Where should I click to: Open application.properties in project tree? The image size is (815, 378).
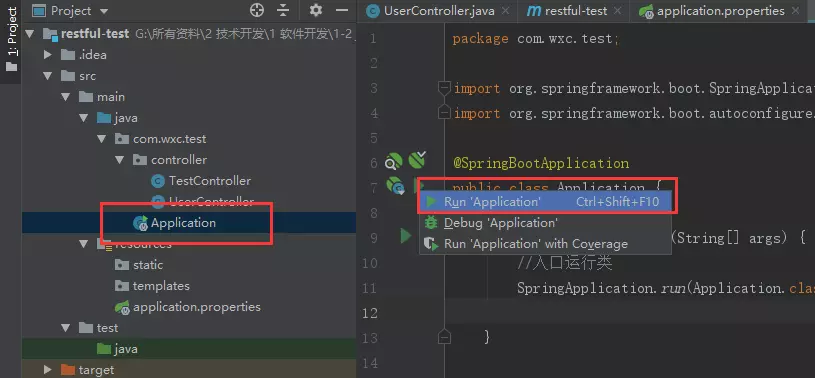(196, 307)
